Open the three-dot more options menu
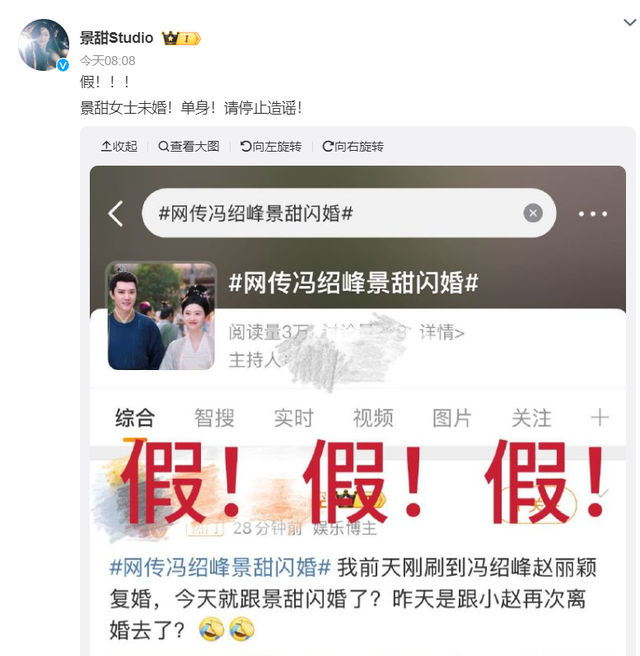This screenshot has height=656, width=640. 593,214
